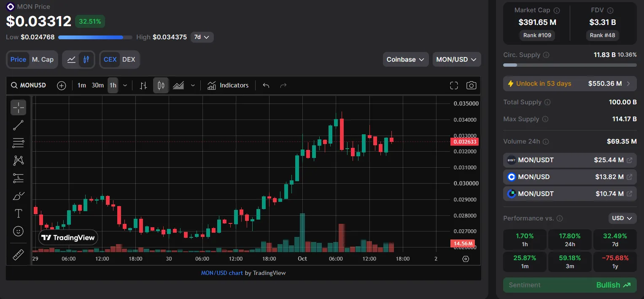Show Market Cap info tooltip

tap(557, 10)
